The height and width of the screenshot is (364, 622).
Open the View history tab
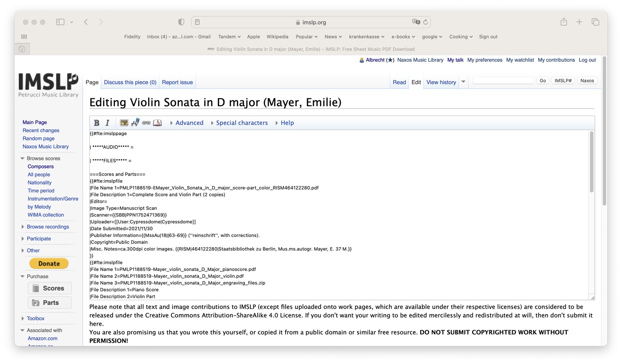441,82
